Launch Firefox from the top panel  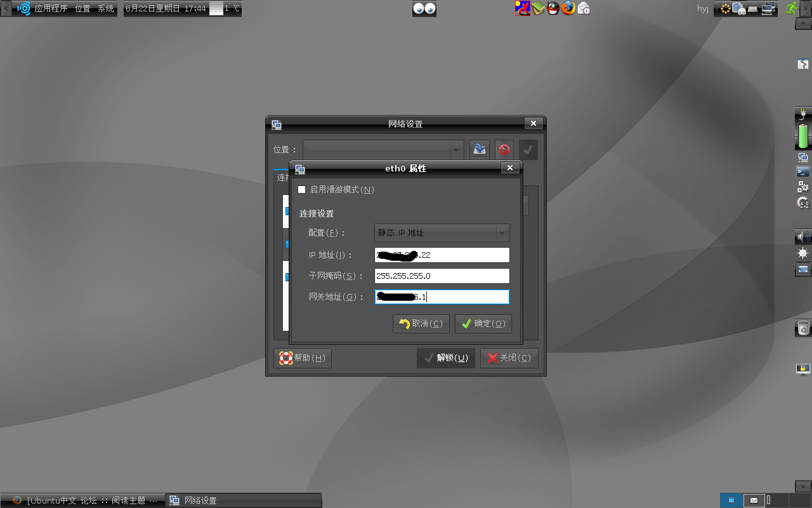[568, 8]
